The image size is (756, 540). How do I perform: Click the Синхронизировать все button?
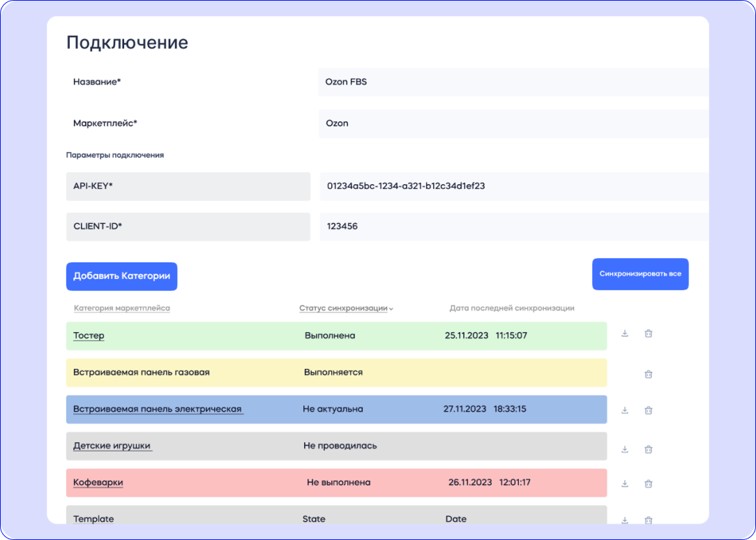(x=640, y=274)
